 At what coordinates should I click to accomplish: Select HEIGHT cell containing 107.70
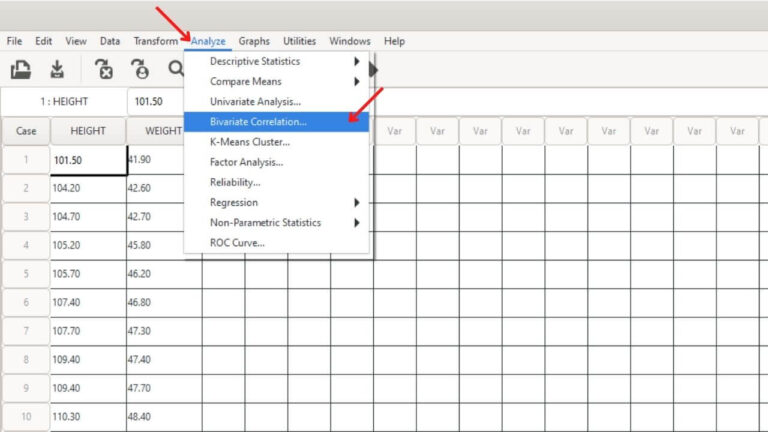tap(88, 331)
